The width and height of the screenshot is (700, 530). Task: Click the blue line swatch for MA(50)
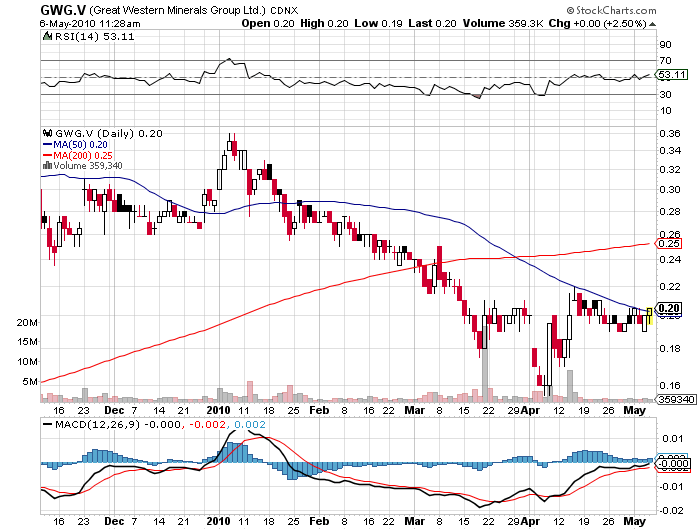click(47, 145)
